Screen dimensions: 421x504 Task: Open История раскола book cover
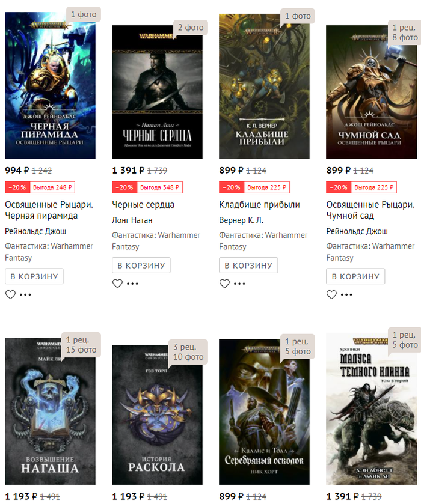pyautogui.click(x=158, y=414)
